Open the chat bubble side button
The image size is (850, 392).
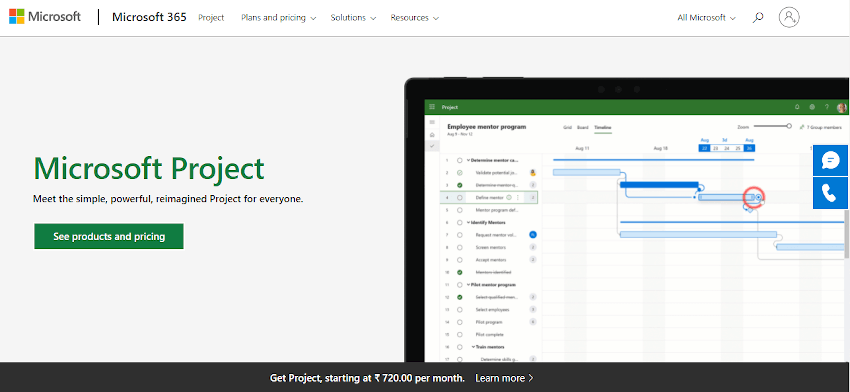pyautogui.click(x=830, y=160)
